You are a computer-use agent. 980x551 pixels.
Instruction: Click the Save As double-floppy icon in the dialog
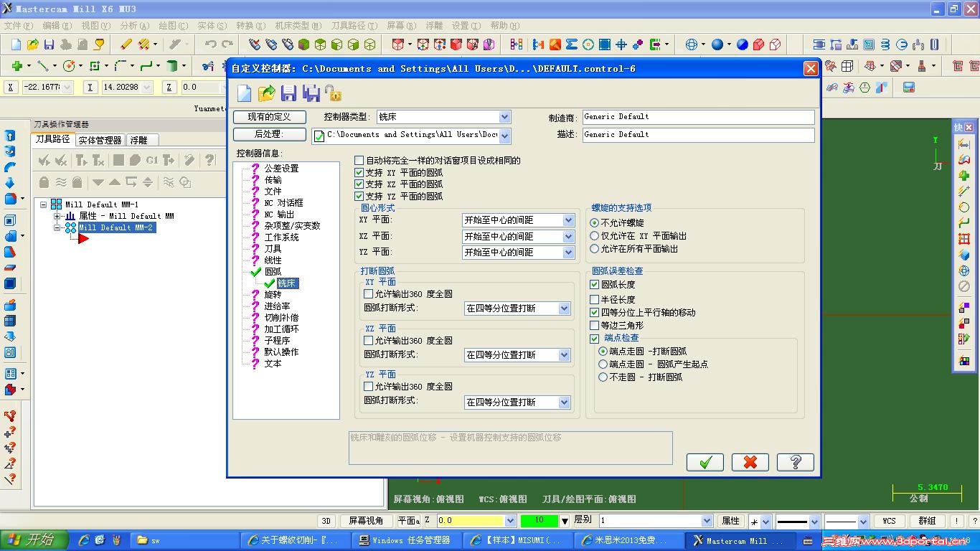click(311, 93)
